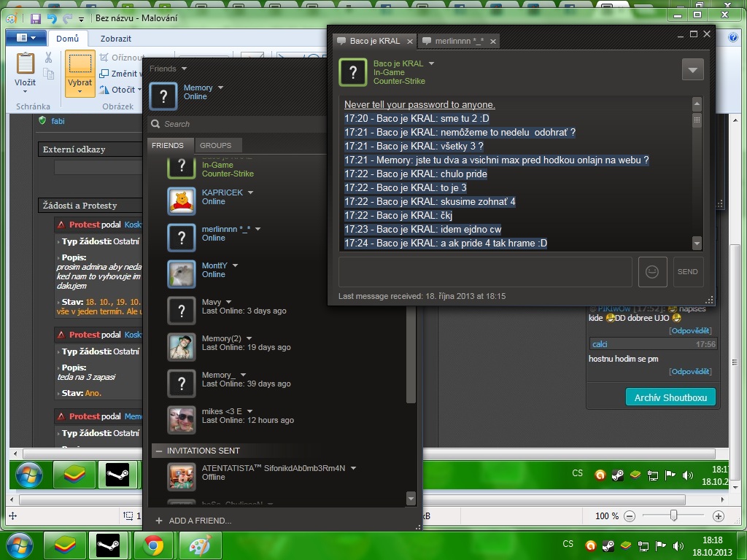Image resolution: width=747 pixels, height=560 pixels.
Task: Switch to the Domů ribbon tab
Action: click(x=67, y=39)
